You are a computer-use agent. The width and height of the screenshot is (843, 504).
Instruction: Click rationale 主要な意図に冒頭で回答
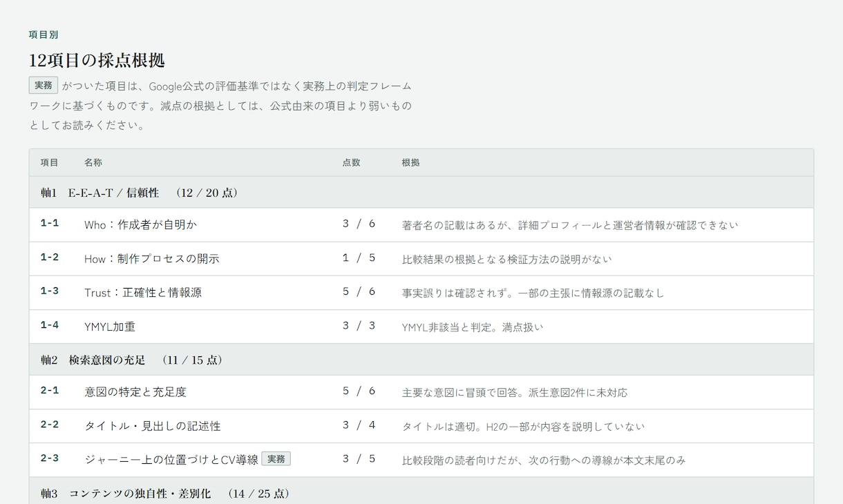click(x=515, y=392)
